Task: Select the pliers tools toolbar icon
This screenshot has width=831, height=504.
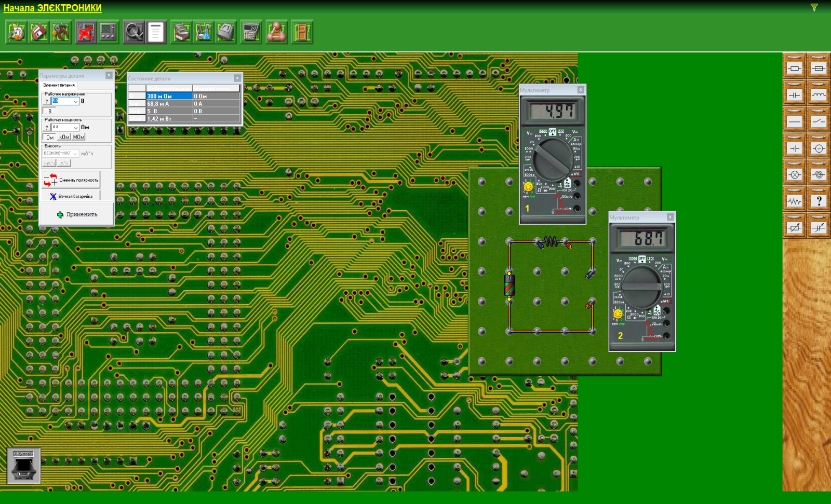Action: click(x=60, y=32)
